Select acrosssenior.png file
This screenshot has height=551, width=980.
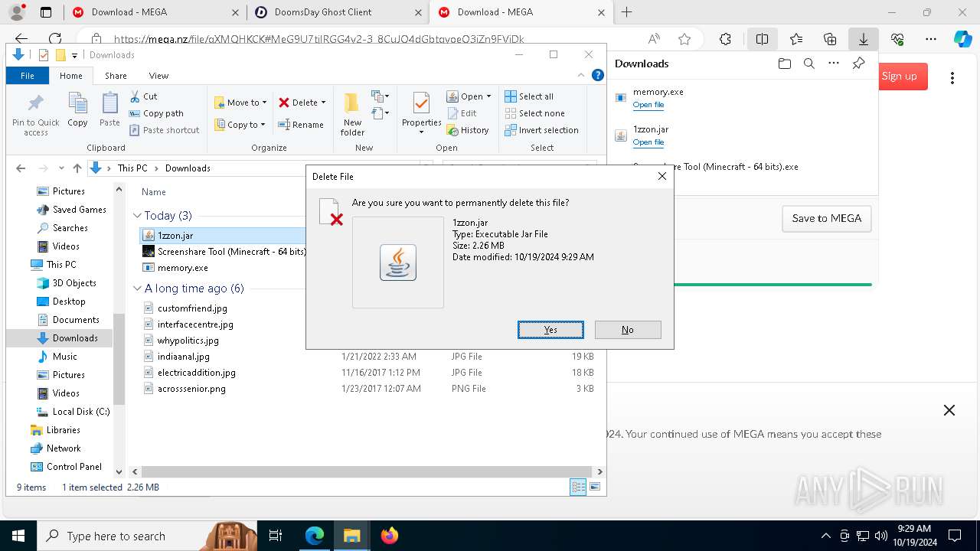pos(191,389)
